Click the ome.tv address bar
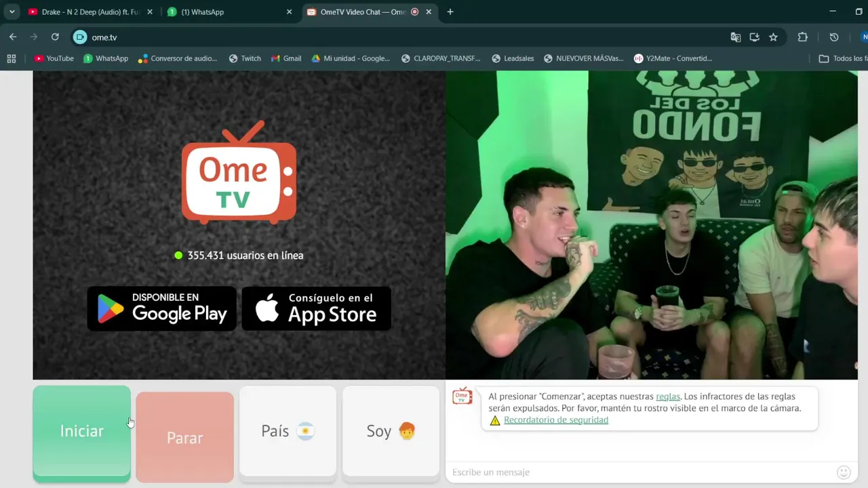Image resolution: width=868 pixels, height=488 pixels. (x=407, y=37)
